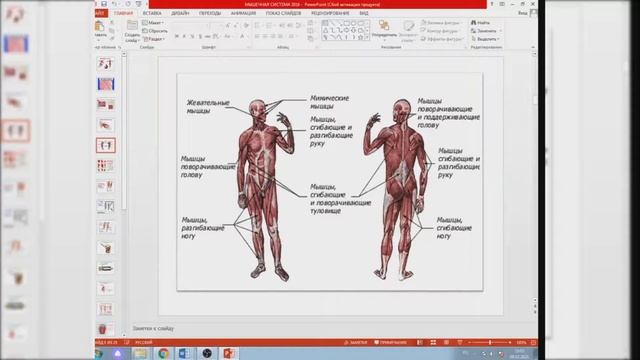Click the Help question mark icon
Image resolution: width=640 pixels, height=360 pixels.
(x=492, y=4)
